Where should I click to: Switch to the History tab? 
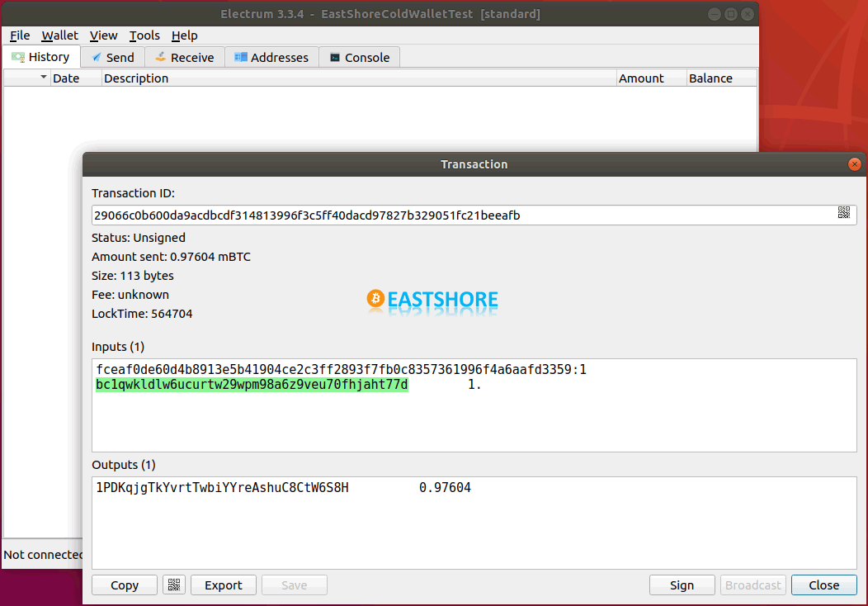pyautogui.click(x=41, y=57)
